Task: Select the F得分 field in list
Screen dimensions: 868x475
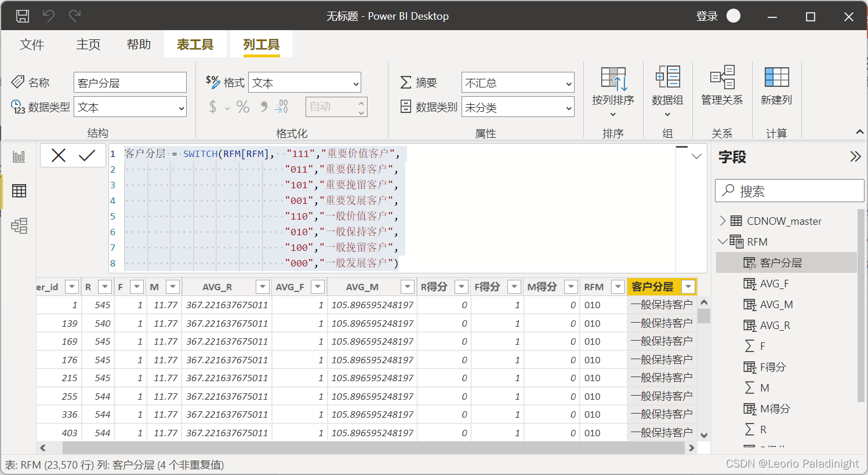Action: point(786,367)
